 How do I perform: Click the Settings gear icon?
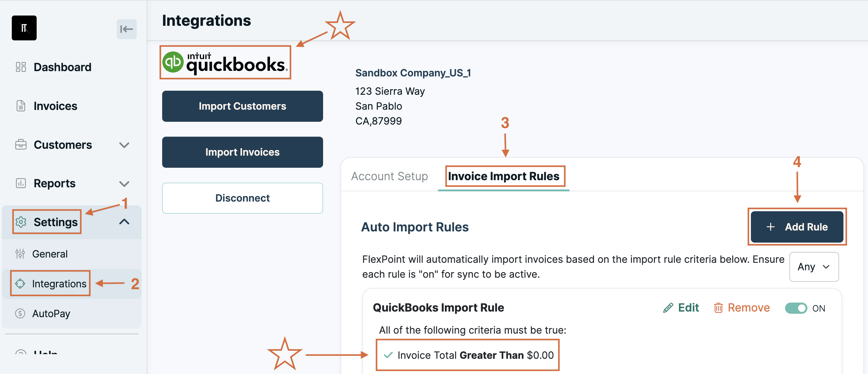[21, 222]
